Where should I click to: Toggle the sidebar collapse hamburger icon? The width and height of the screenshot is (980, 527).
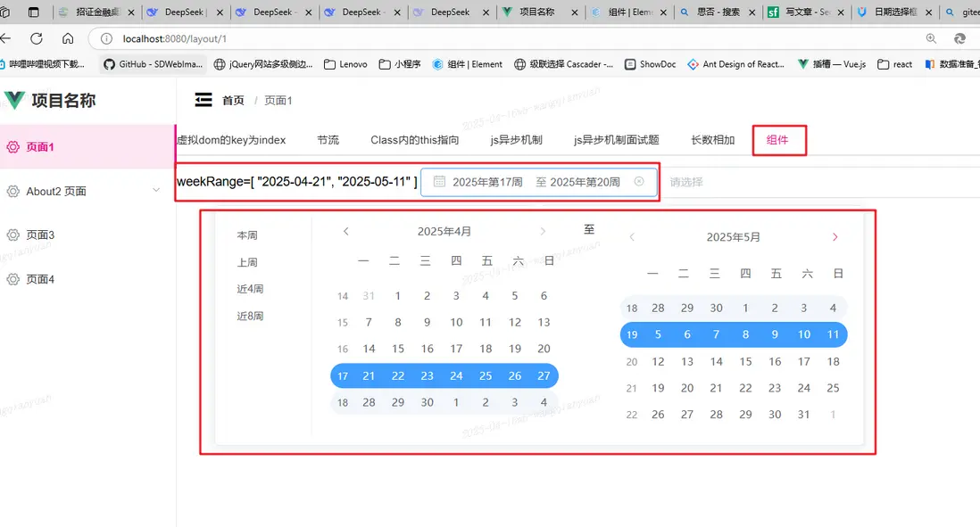click(203, 100)
